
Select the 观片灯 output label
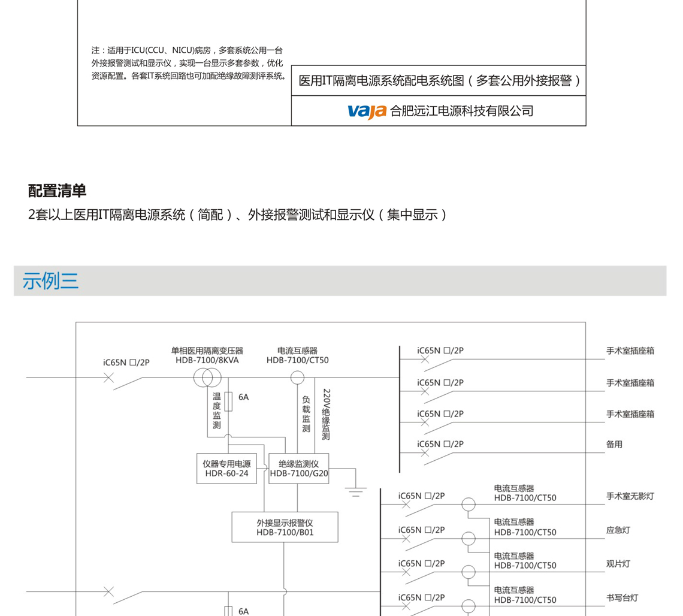tap(618, 564)
